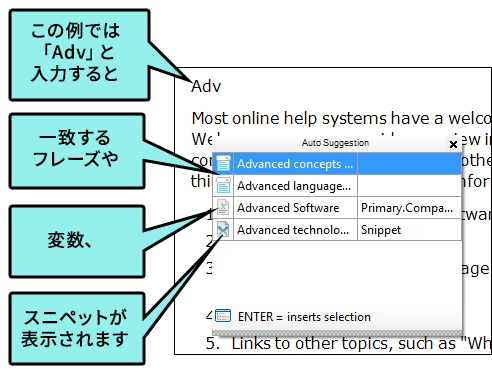Screen dimensions: 492x374
Task: Click the icon beside Advanced language
Action: (223, 185)
